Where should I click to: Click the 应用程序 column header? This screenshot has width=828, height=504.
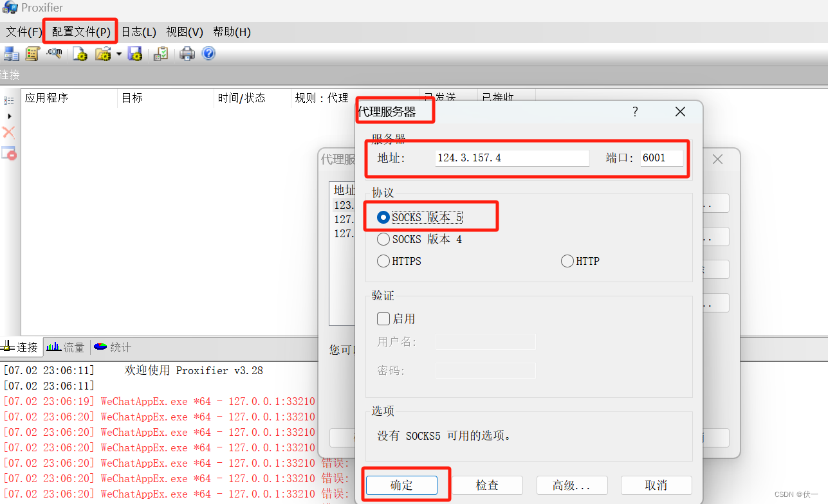pos(69,98)
